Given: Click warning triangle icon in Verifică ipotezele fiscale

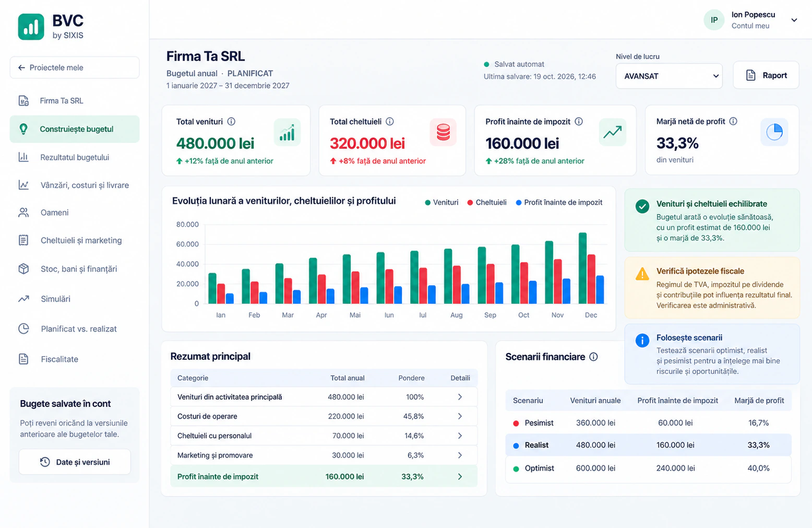Looking at the screenshot, I should [642, 274].
